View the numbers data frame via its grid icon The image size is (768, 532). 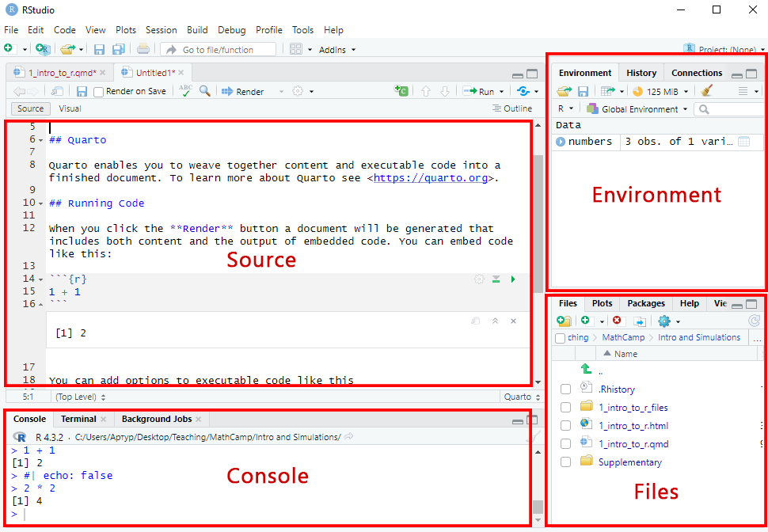pos(743,142)
